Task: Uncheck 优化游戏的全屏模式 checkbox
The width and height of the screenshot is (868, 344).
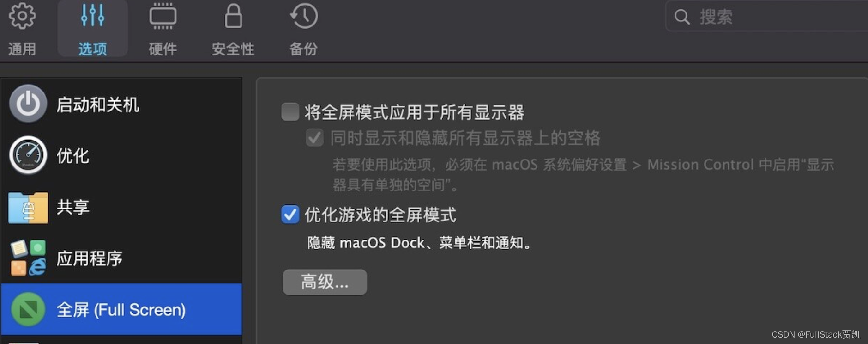Action: (290, 215)
